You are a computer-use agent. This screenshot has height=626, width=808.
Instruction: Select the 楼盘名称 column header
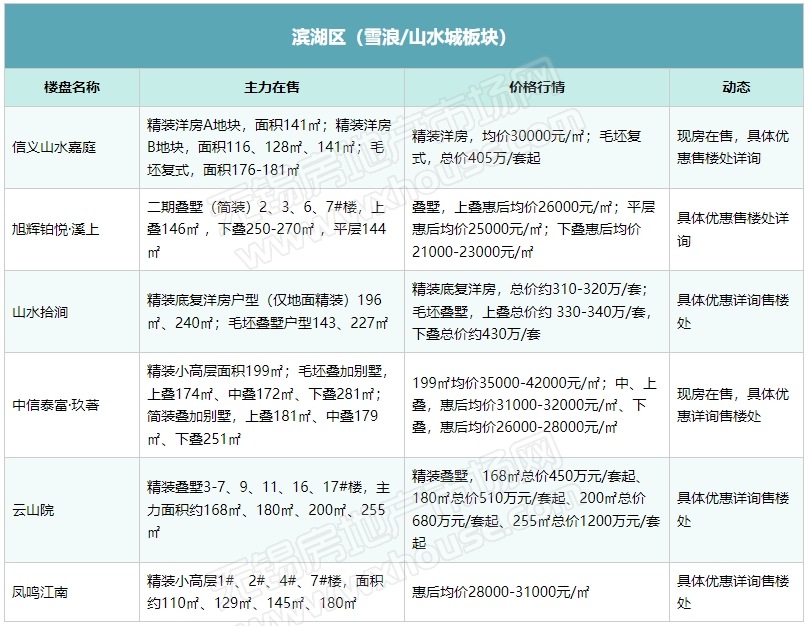72,87
